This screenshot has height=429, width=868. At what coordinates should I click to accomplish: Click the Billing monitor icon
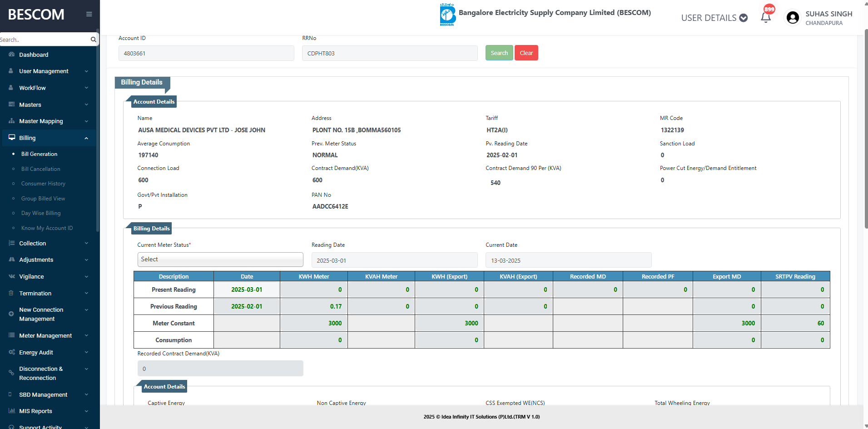click(x=12, y=138)
